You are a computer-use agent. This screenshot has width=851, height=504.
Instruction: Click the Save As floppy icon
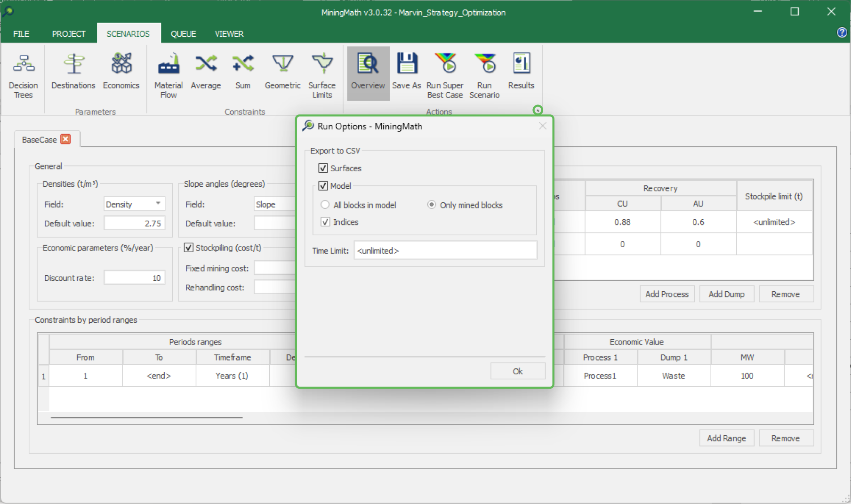407,64
